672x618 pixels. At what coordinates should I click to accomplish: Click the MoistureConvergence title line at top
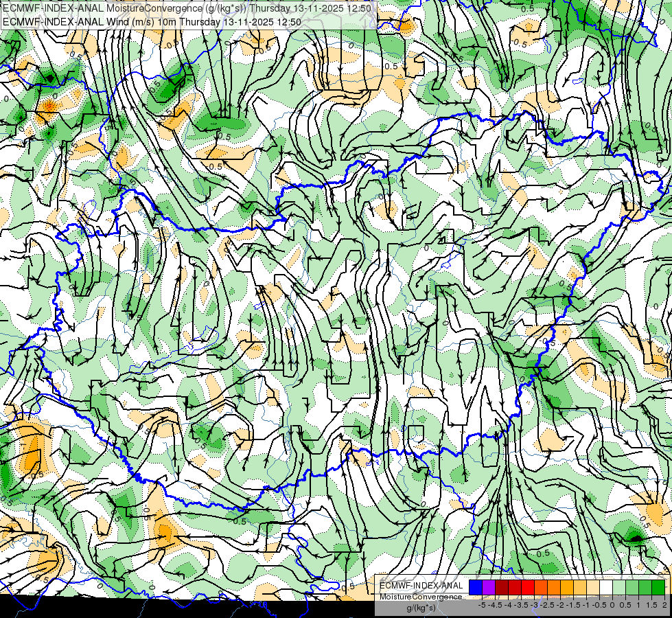pyautogui.click(x=187, y=8)
